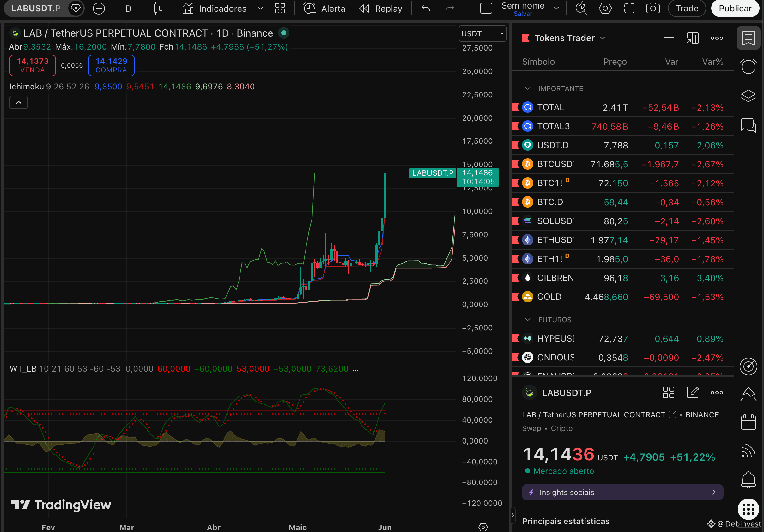Collapse the IMPORTANTE watchlist section
764x532 pixels.
pyautogui.click(x=527, y=88)
